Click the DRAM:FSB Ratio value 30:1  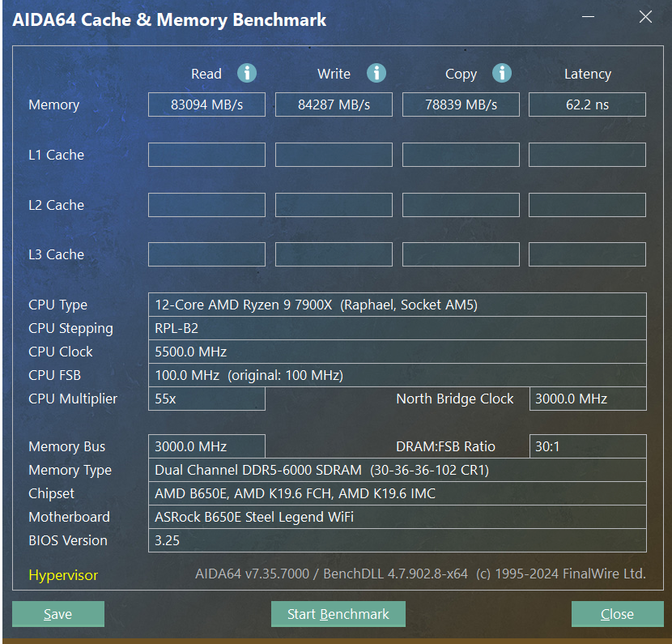(588, 446)
